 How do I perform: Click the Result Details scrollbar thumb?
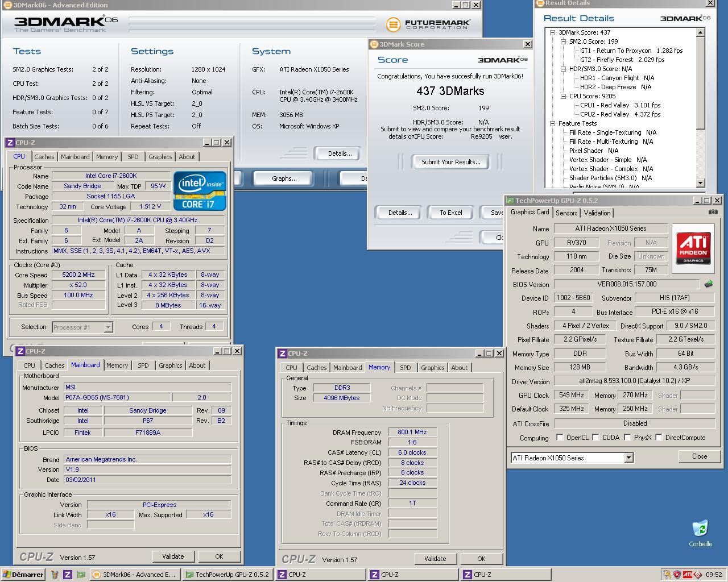(701, 82)
